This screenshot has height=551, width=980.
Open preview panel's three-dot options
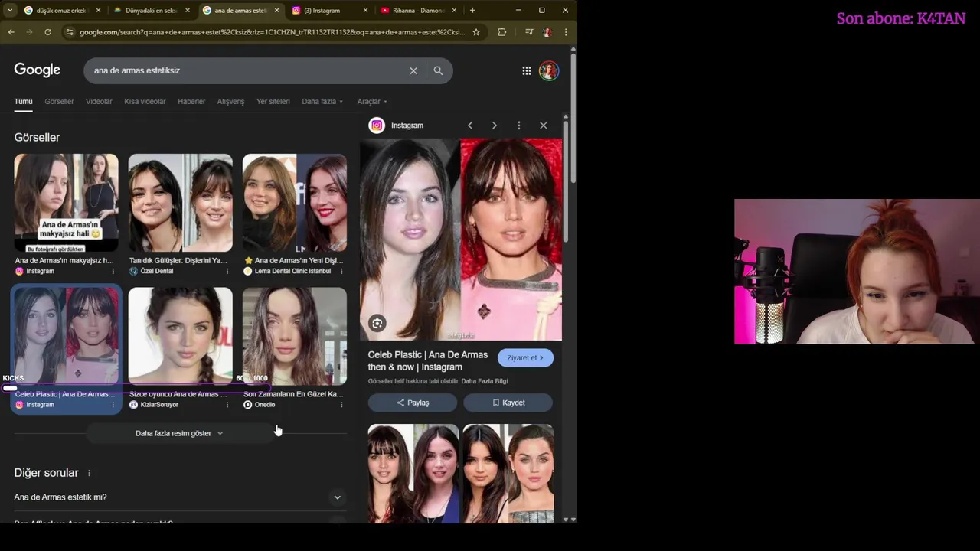coord(519,126)
